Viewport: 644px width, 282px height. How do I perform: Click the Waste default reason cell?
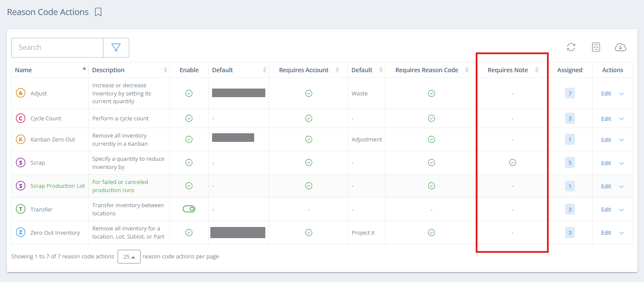click(359, 93)
